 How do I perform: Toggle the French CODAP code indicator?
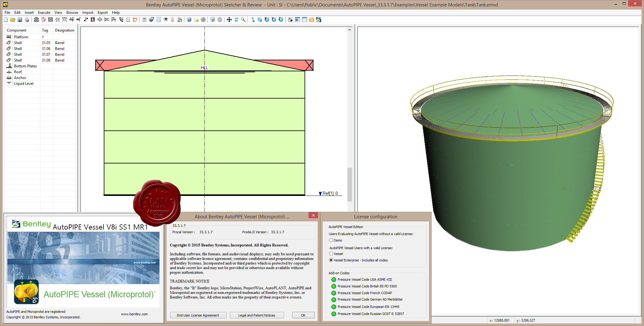[x=334, y=293]
